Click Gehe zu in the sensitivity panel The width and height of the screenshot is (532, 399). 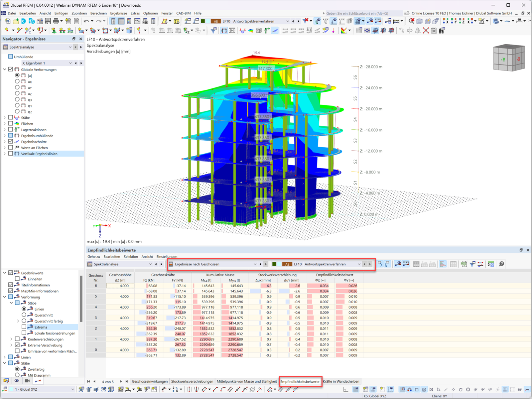pos(93,256)
